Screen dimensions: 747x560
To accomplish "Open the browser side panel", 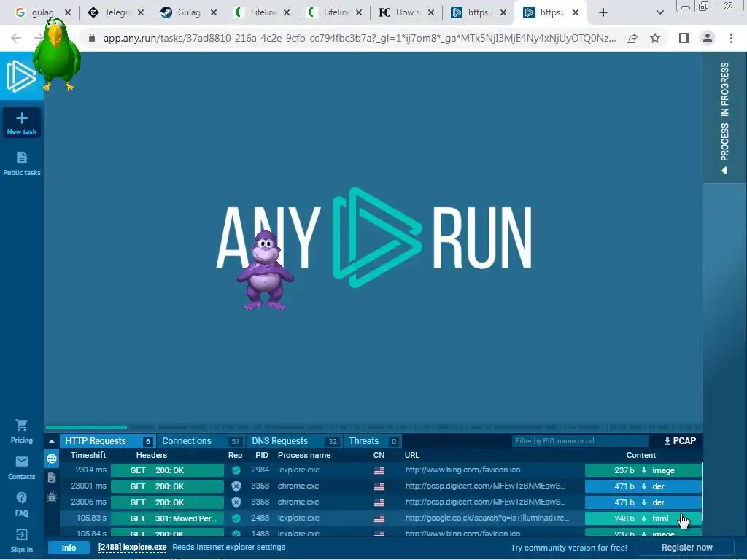I will (684, 38).
